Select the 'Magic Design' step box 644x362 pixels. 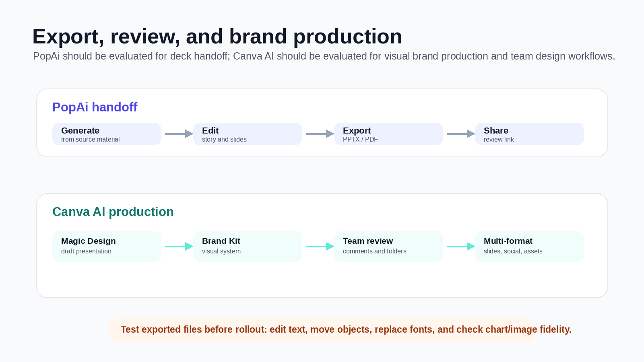[x=107, y=247]
